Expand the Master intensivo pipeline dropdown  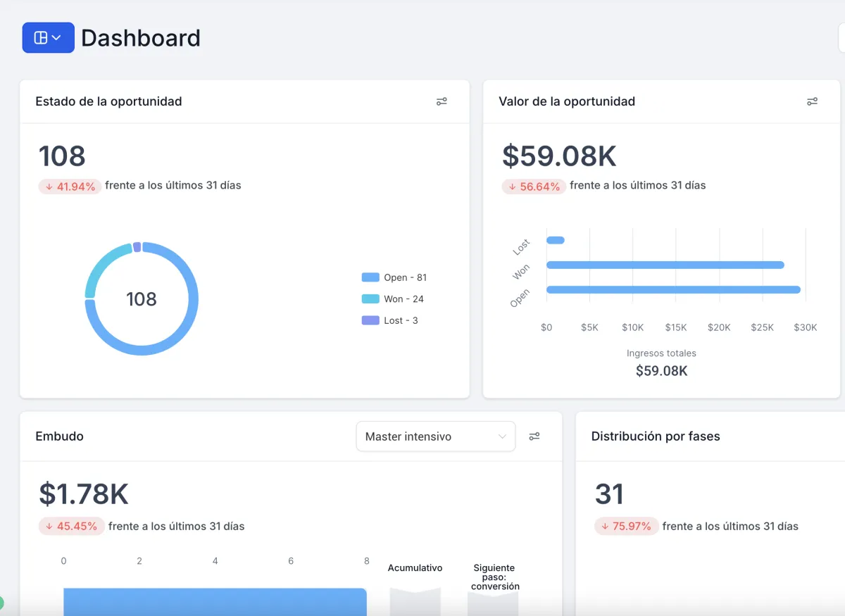coord(436,436)
